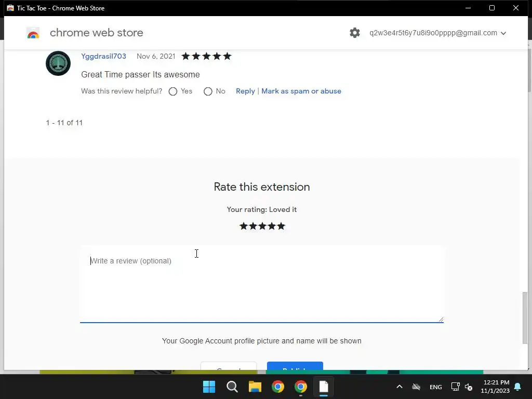Image resolution: width=532 pixels, height=399 pixels.
Task: Open the cloud sync tray icon
Action: click(x=416, y=387)
